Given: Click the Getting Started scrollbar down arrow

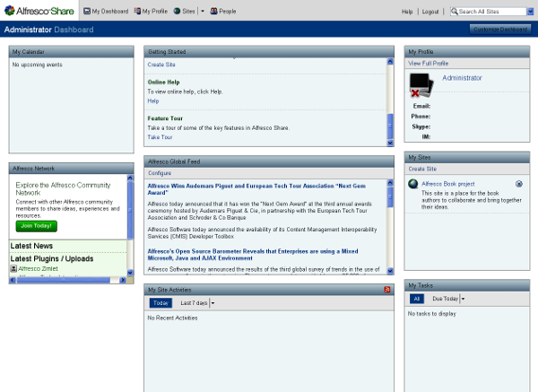Looking at the screenshot, I should point(390,143).
